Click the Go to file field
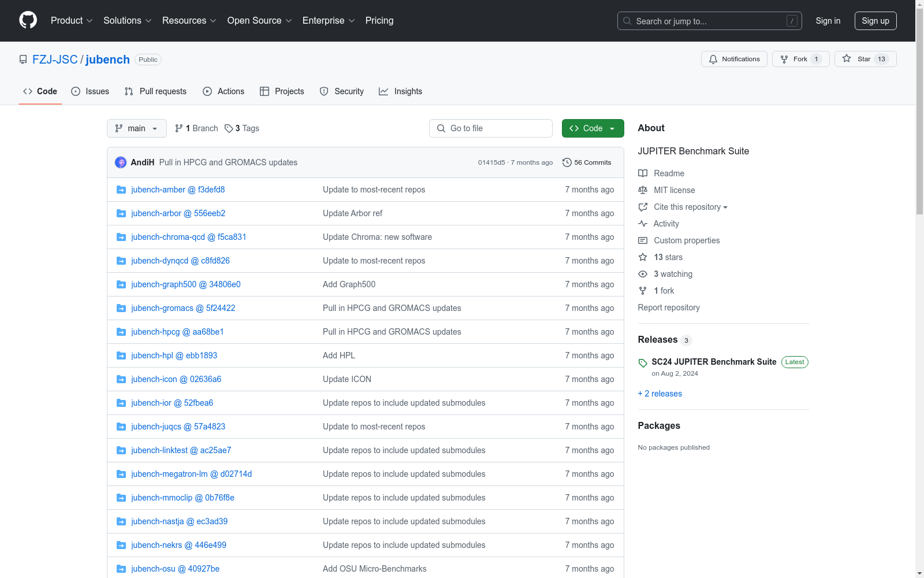 pyautogui.click(x=491, y=128)
